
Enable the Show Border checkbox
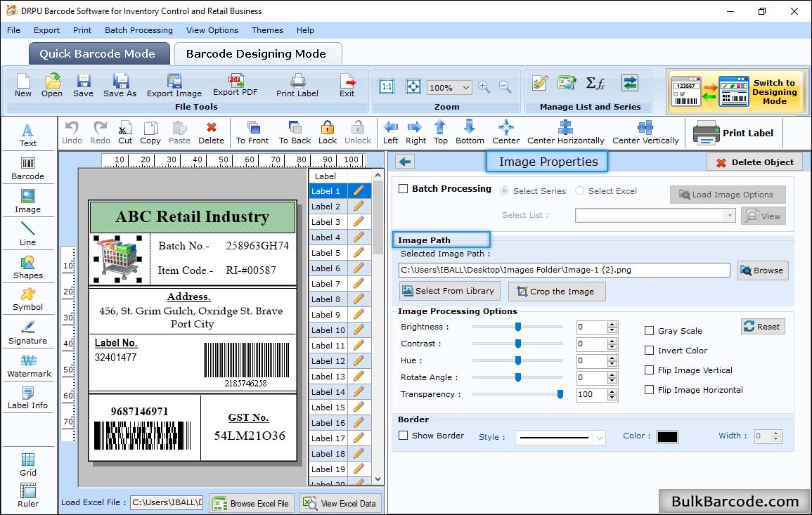[x=404, y=436]
